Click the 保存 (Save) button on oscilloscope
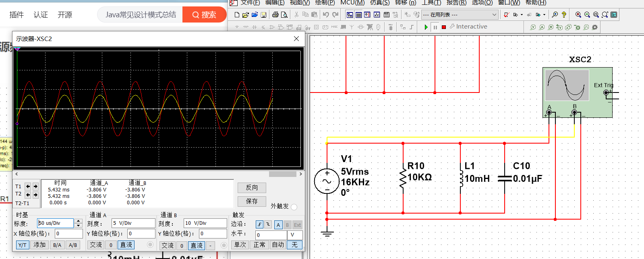Screen dimensions: 644x259 252,201
